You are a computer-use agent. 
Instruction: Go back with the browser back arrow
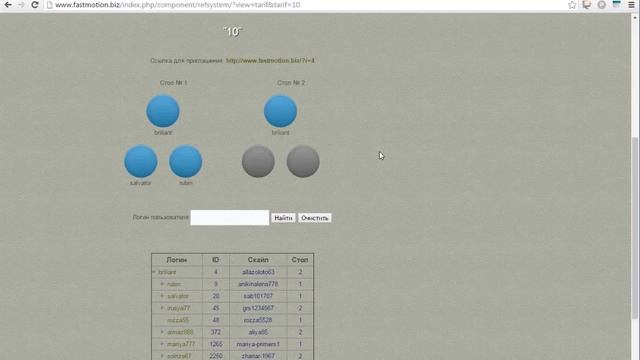click(8, 5)
